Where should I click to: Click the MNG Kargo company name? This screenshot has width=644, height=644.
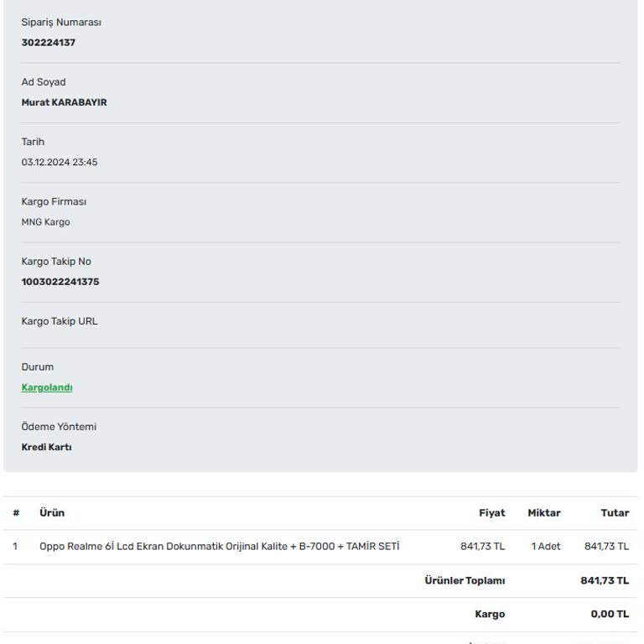(x=45, y=222)
